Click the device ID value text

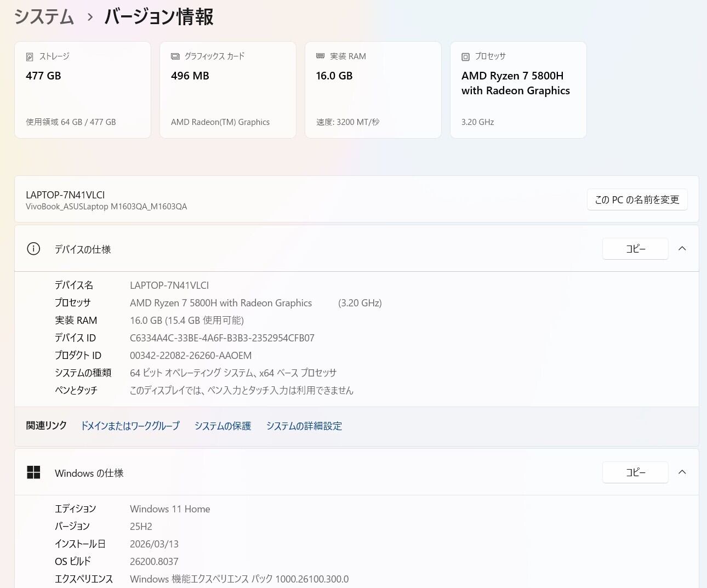222,338
